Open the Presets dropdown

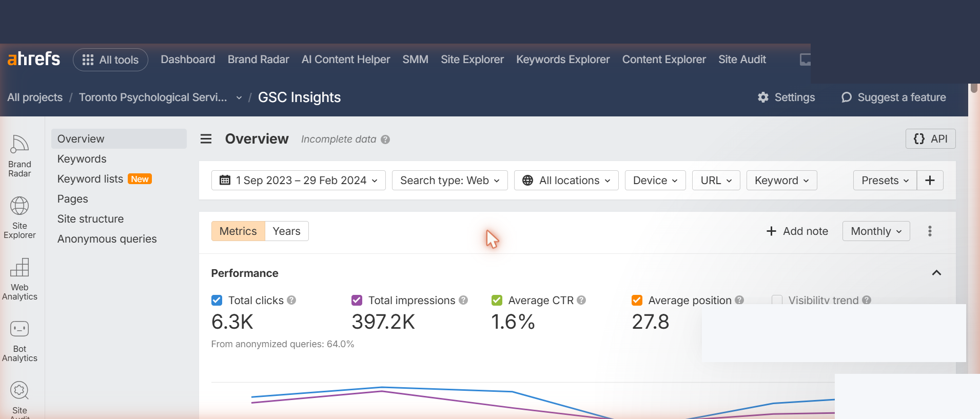coord(885,181)
